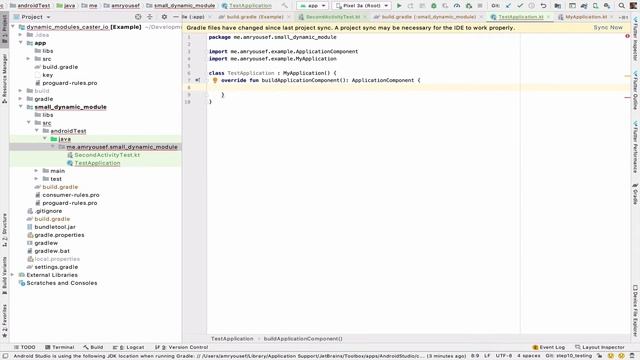This screenshot has width=640, height=360.
Task: Select settings.gradle in project tree
Action: [x=56, y=267]
